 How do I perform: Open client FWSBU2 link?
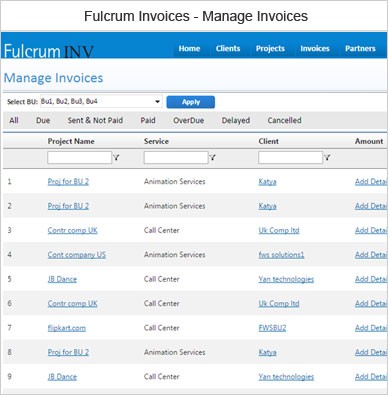point(272,328)
